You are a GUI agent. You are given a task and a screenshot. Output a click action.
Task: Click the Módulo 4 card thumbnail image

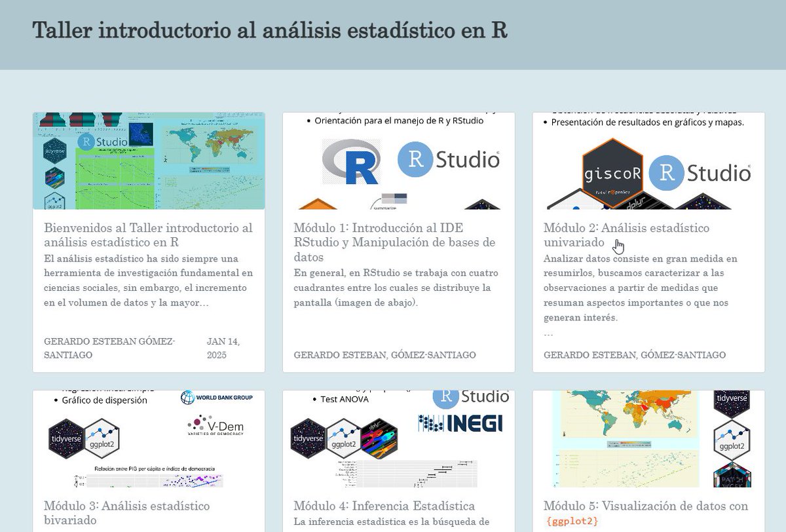click(x=399, y=439)
